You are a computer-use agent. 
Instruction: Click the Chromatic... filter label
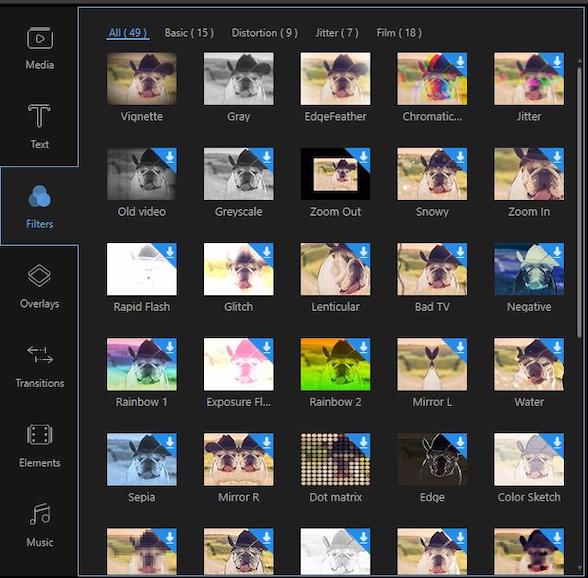pos(432,117)
